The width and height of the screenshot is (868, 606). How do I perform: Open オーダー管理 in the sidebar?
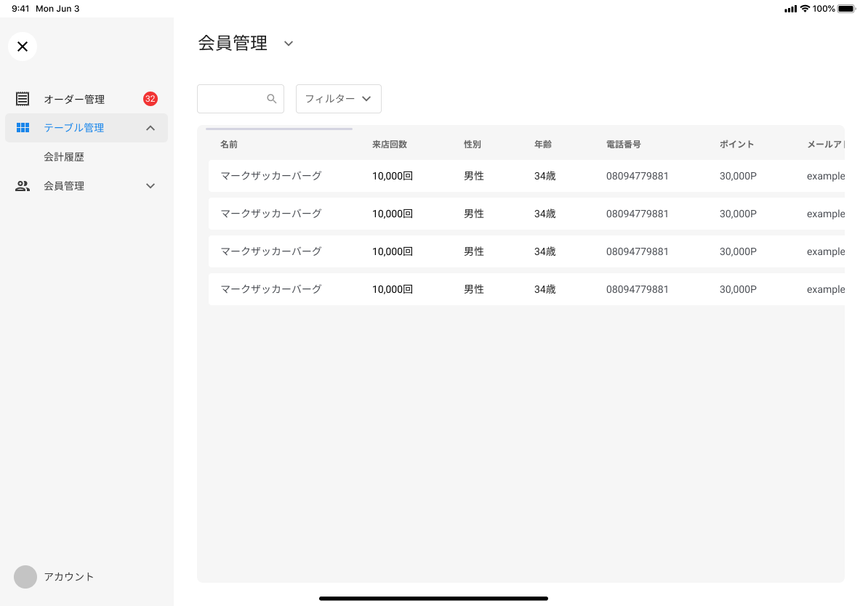click(x=74, y=100)
